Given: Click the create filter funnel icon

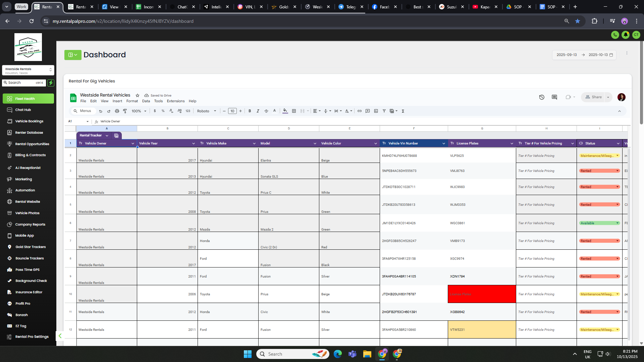Looking at the screenshot, I should point(384,111).
